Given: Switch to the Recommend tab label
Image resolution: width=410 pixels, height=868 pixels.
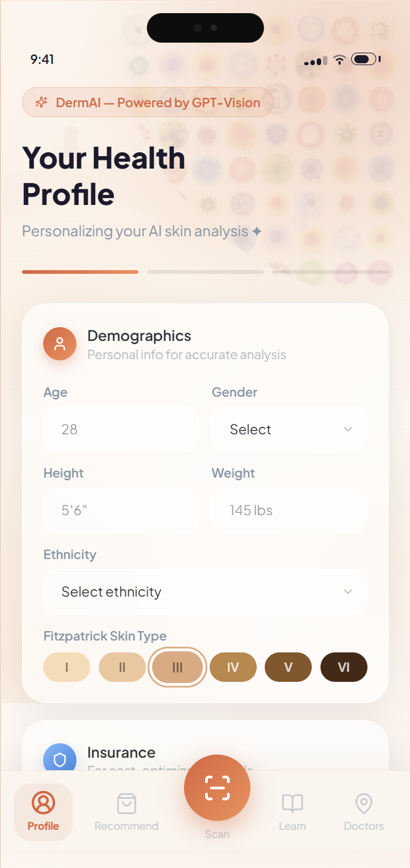Looking at the screenshot, I should 126,826.
